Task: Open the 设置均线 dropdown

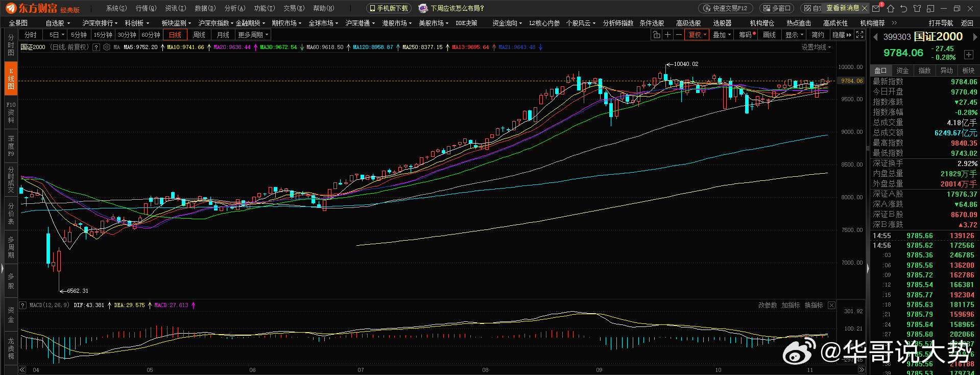Action: point(816,47)
